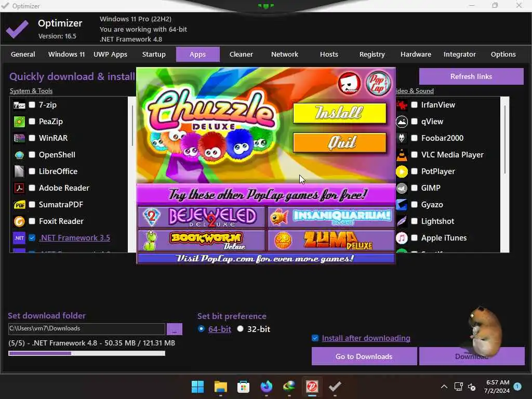The height and width of the screenshot is (399, 532).
Task: Click the Bejeweled 2 Deluxe banner
Action: pyautogui.click(x=201, y=217)
